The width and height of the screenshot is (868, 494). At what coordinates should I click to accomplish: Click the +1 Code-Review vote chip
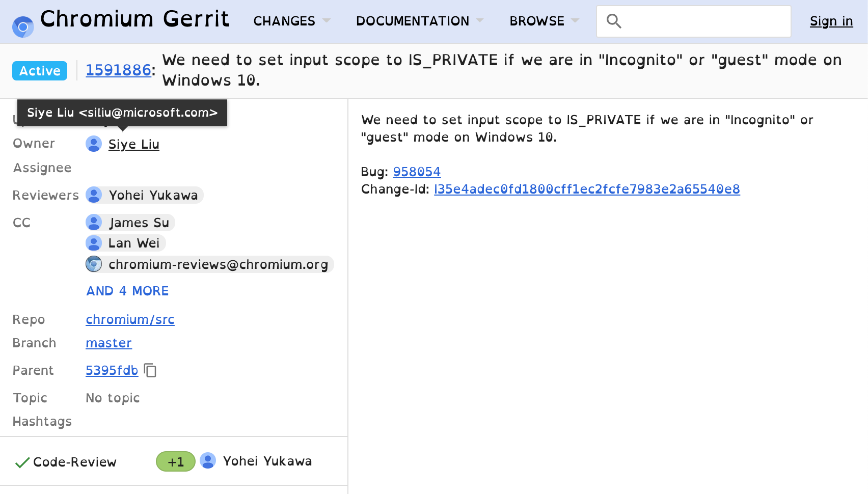[175, 461]
